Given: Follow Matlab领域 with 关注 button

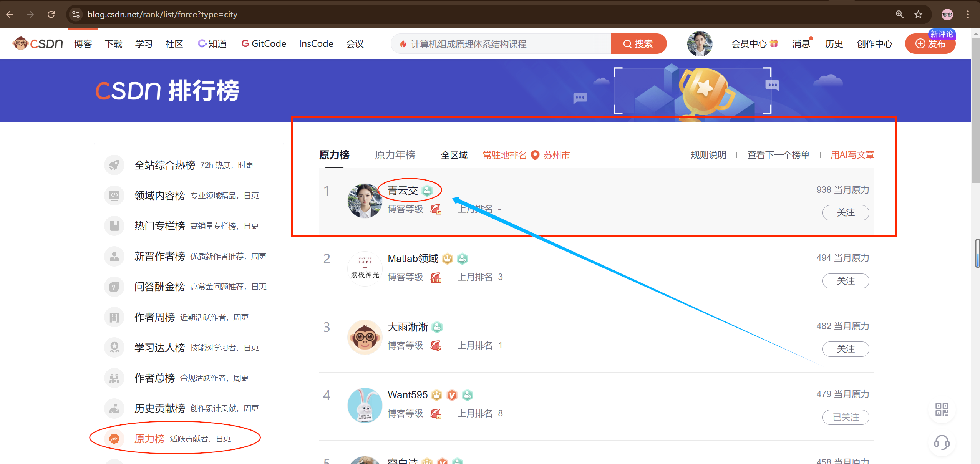Looking at the screenshot, I should click(x=846, y=281).
